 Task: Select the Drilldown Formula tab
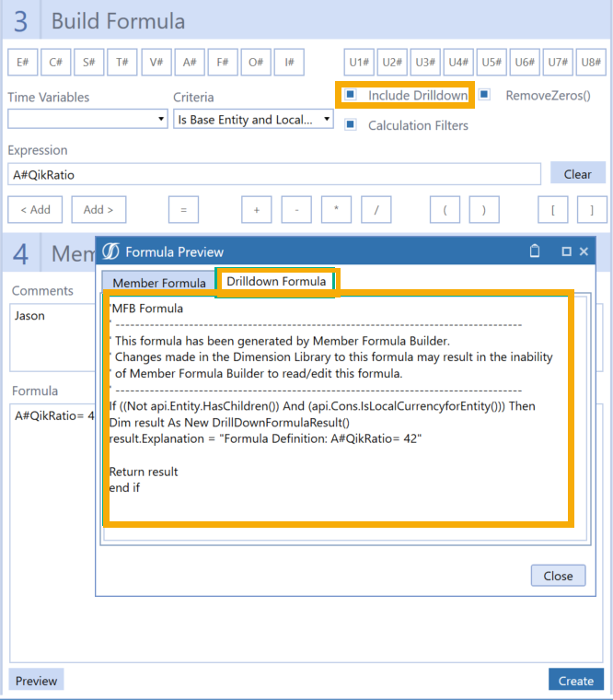coord(276,282)
